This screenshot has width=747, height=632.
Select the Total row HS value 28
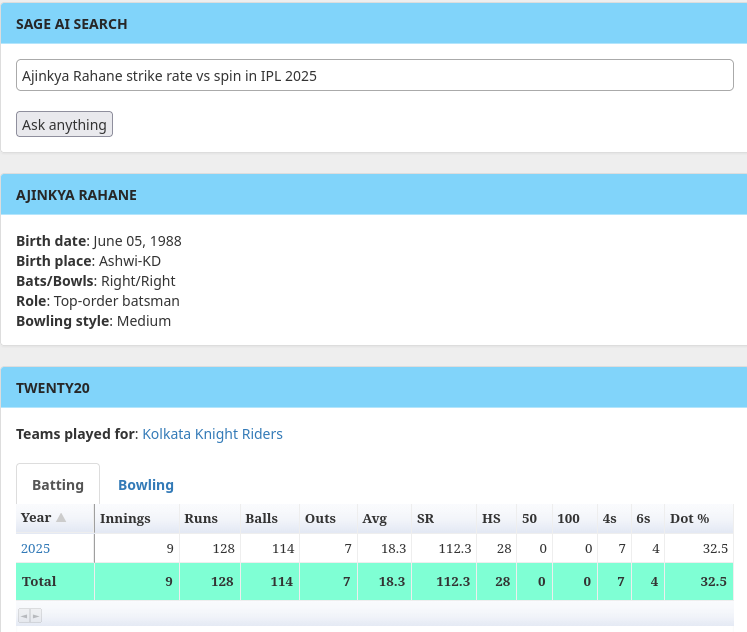click(502, 581)
